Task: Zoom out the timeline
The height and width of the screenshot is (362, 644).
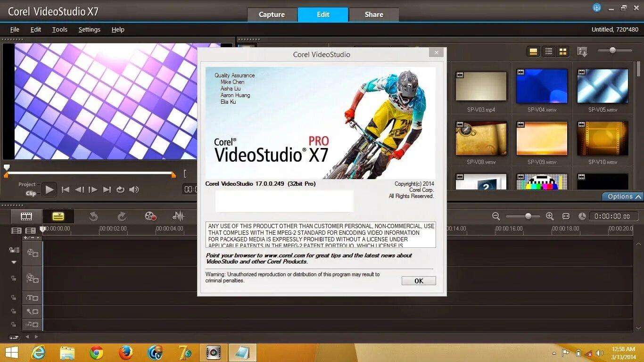Action: [x=496, y=216]
